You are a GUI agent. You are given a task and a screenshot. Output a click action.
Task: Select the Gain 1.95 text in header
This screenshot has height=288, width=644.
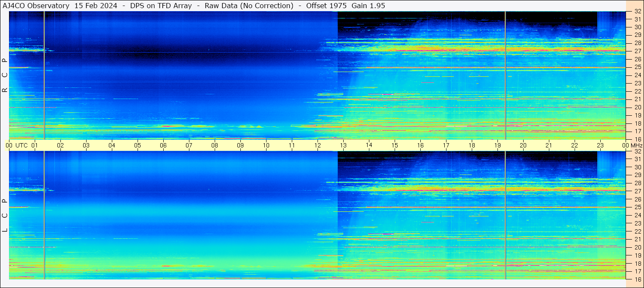(368, 6)
